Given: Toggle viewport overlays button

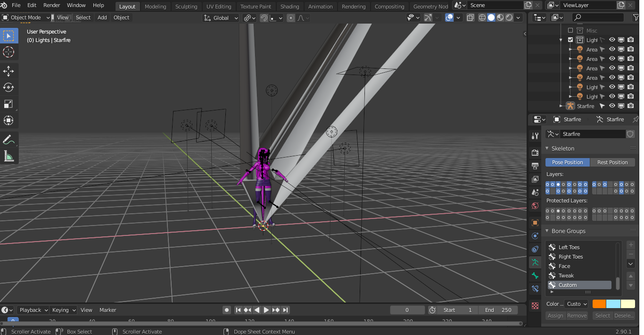Looking at the screenshot, I should pyautogui.click(x=449, y=17).
